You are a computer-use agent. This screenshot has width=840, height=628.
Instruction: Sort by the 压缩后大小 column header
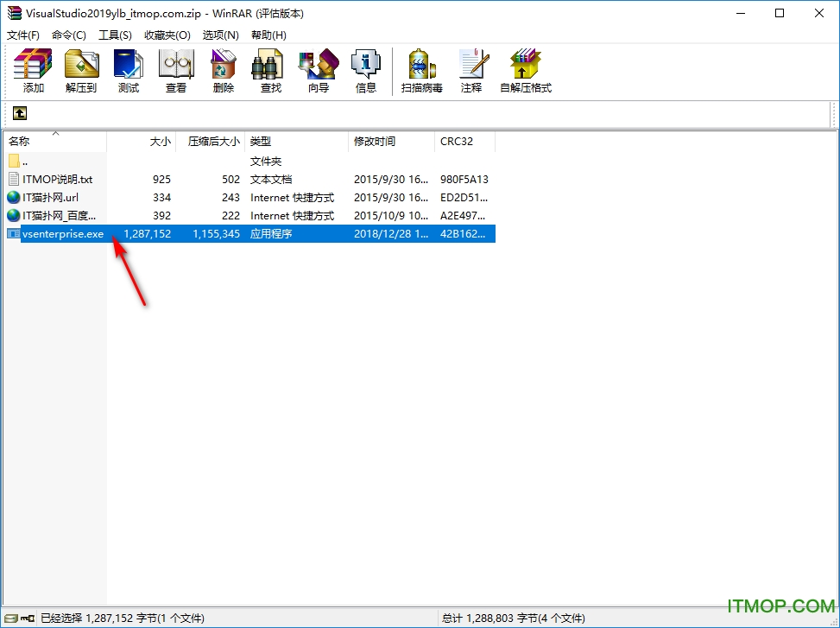pos(211,142)
